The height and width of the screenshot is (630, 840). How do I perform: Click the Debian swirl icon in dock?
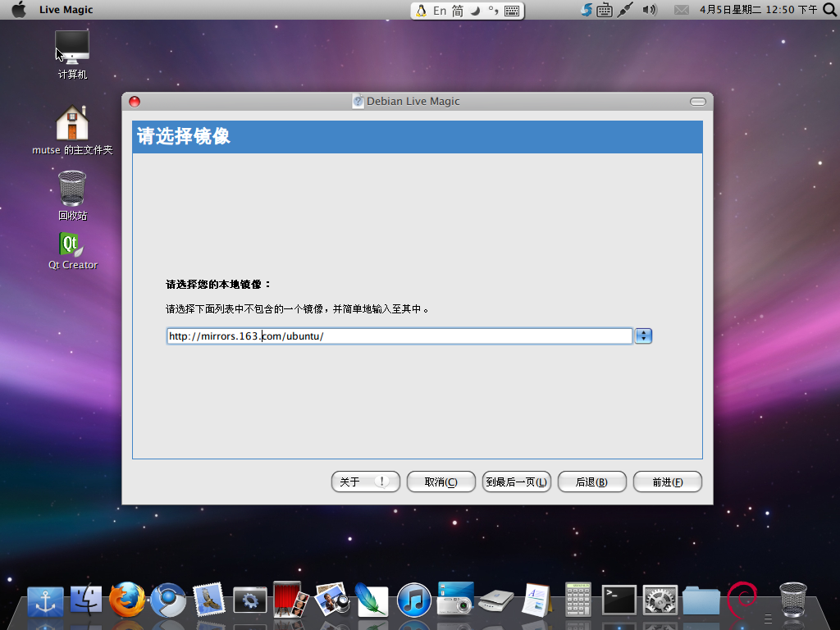(742, 600)
